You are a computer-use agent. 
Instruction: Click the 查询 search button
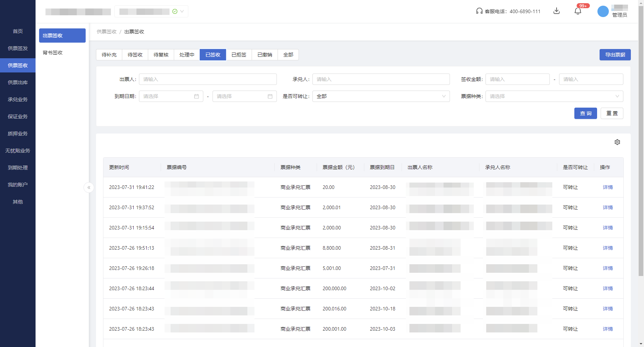(x=585, y=113)
